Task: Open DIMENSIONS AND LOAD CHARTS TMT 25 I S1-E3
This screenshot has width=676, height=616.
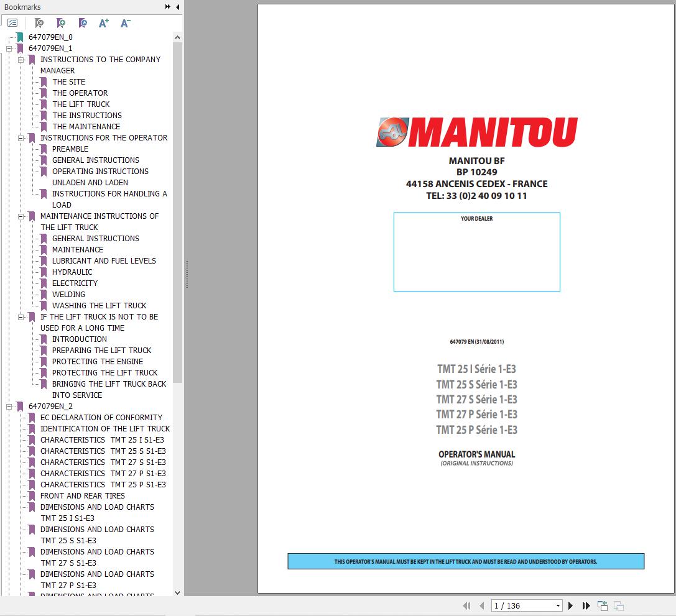Action: (x=97, y=513)
